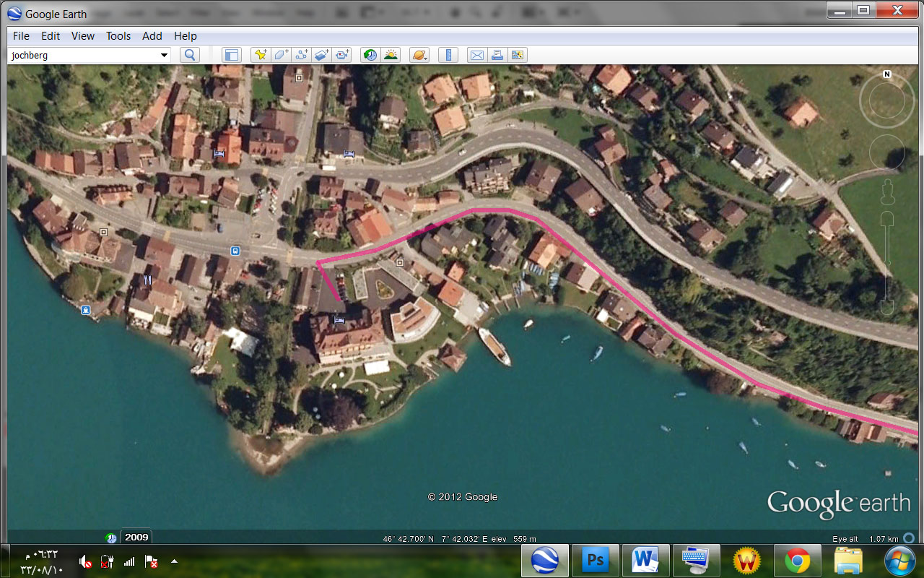Expand the search history dropdown arrow
924x578 pixels.
pyautogui.click(x=164, y=55)
